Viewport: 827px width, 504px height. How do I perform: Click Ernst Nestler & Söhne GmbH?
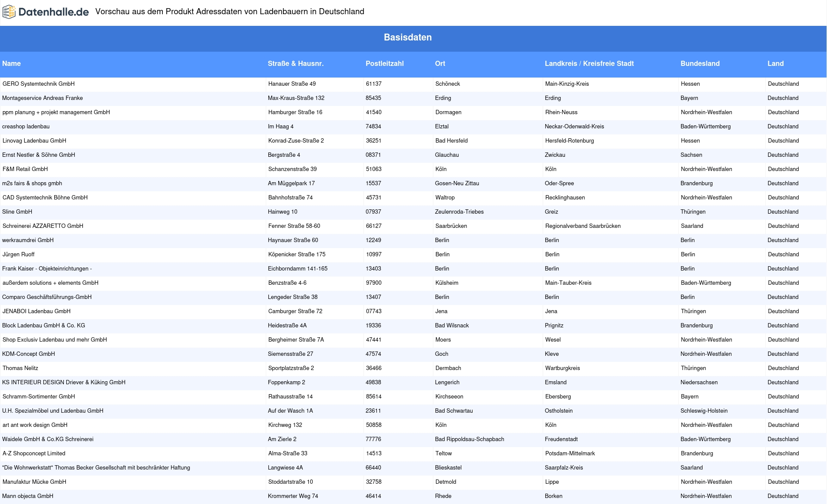[x=39, y=155]
